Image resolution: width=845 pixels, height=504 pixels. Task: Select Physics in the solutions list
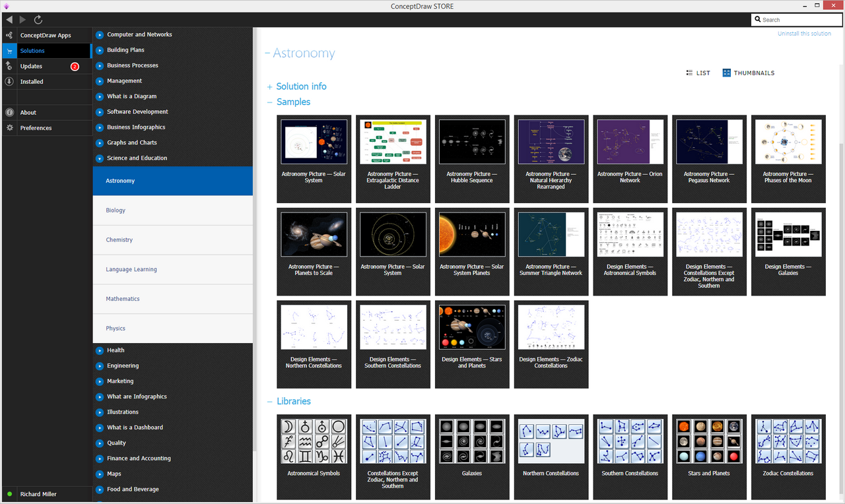[x=116, y=329]
